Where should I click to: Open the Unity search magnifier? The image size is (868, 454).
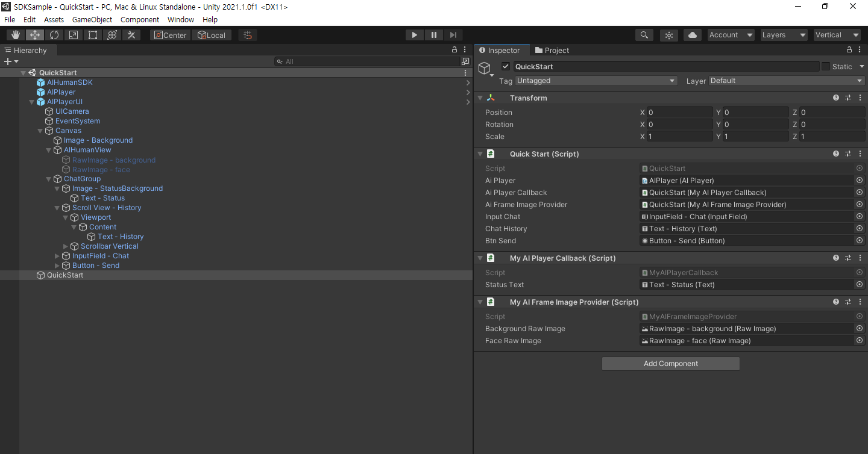point(644,35)
